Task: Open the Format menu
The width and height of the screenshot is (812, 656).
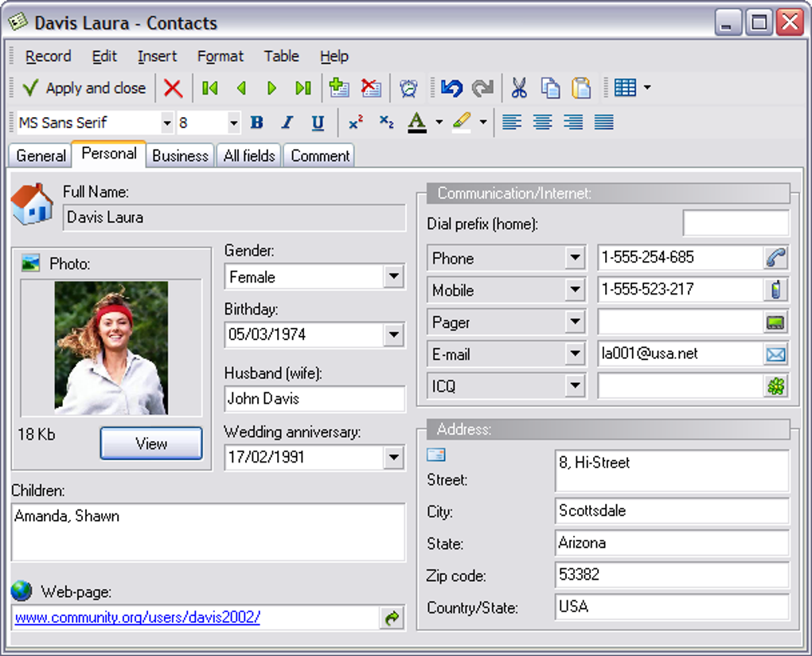Action: point(221,57)
